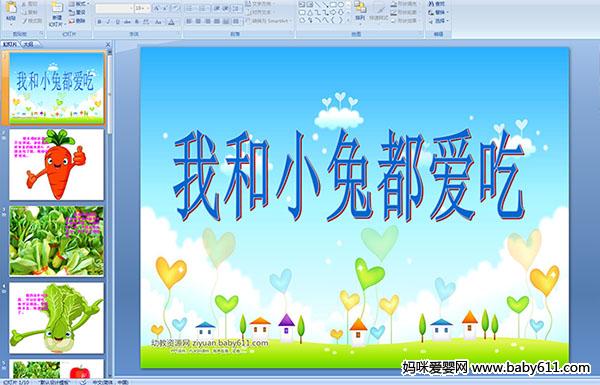This screenshot has width=600, height=385.
Task: Click the Replace button in editing group
Action: click(x=437, y=12)
